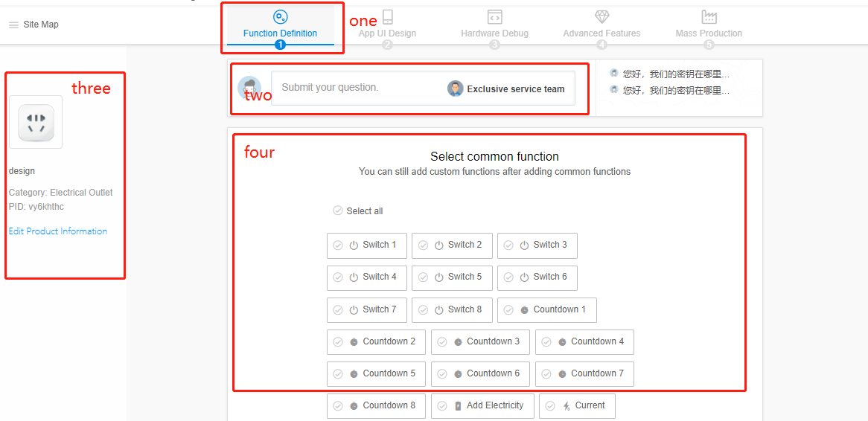
Task: Select the Countdown 6 function button
Action: pos(480,374)
